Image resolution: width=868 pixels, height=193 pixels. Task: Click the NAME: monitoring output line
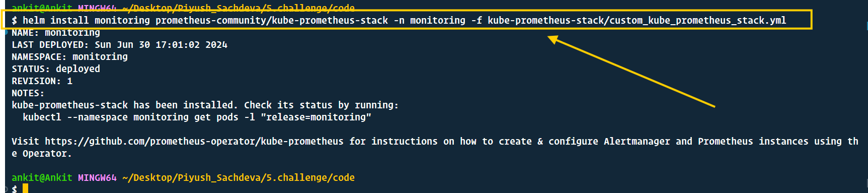[x=56, y=33]
